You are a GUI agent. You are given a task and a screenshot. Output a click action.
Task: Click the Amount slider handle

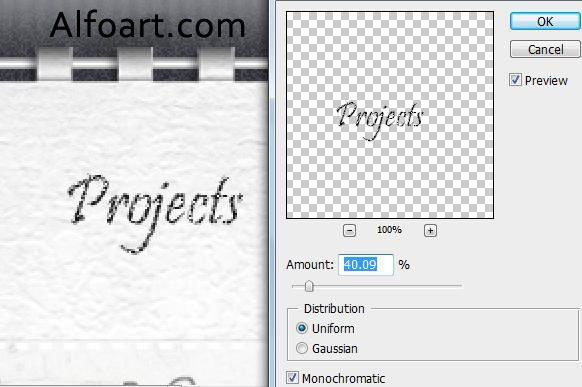[309, 286]
